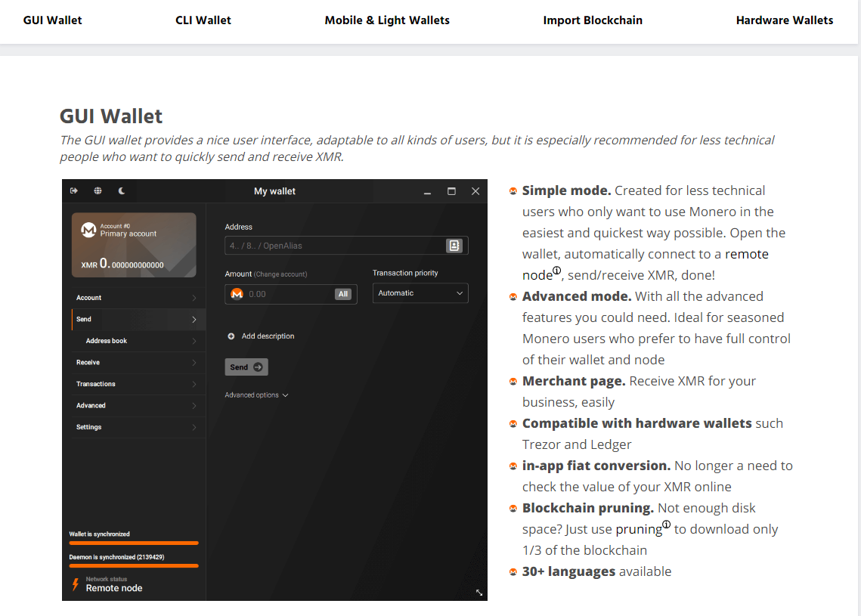Click the Daemon is synchronized progress bar
The width and height of the screenshot is (861, 616).
tap(134, 565)
